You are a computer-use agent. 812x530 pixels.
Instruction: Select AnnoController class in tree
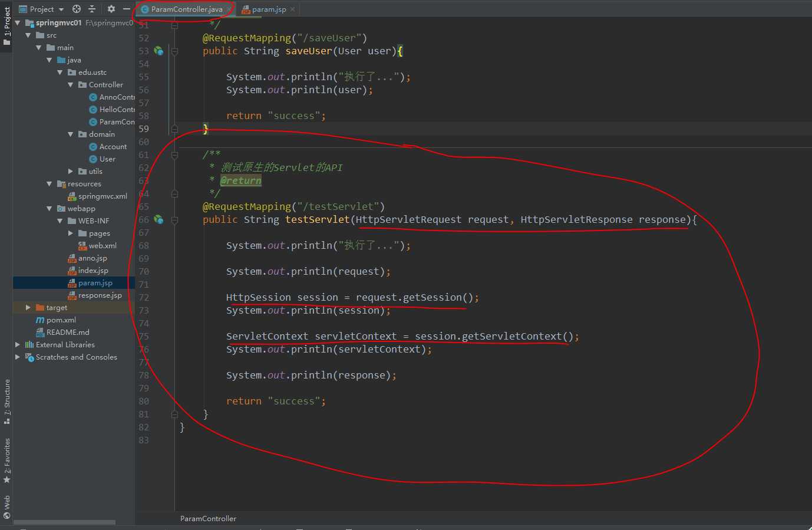tap(112, 97)
